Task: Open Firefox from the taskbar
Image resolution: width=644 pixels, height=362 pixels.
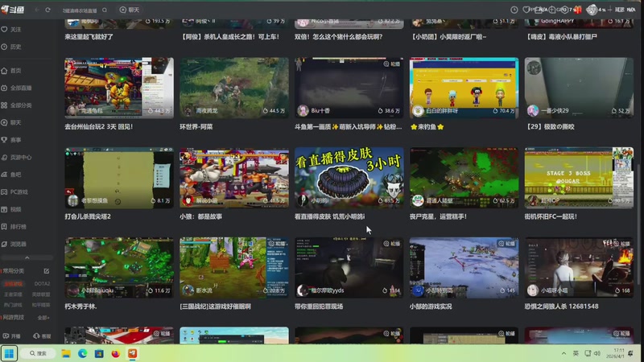Action: [115, 353]
